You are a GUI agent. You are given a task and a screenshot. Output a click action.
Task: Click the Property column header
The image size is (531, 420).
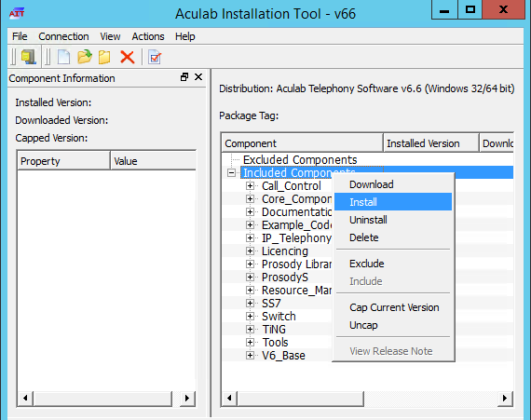click(x=63, y=161)
